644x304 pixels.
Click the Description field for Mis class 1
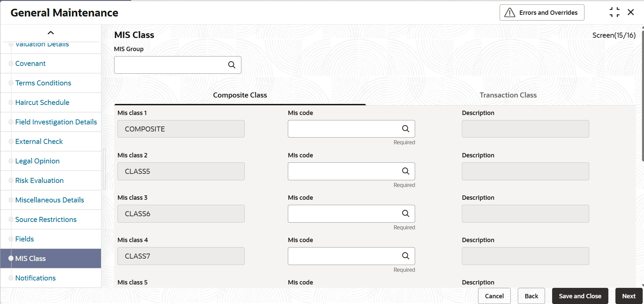click(526, 129)
